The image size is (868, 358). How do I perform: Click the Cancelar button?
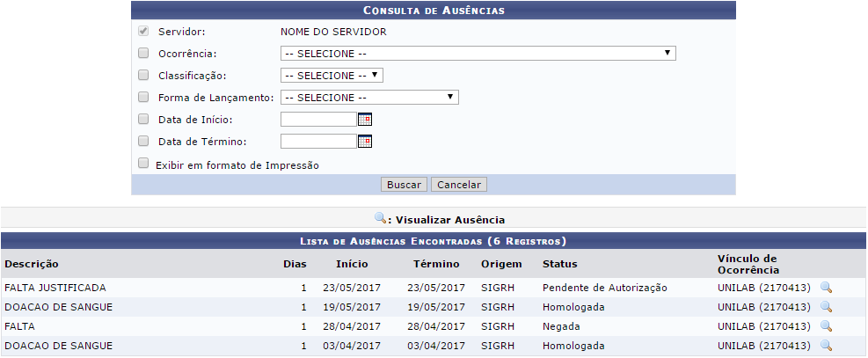(x=459, y=185)
